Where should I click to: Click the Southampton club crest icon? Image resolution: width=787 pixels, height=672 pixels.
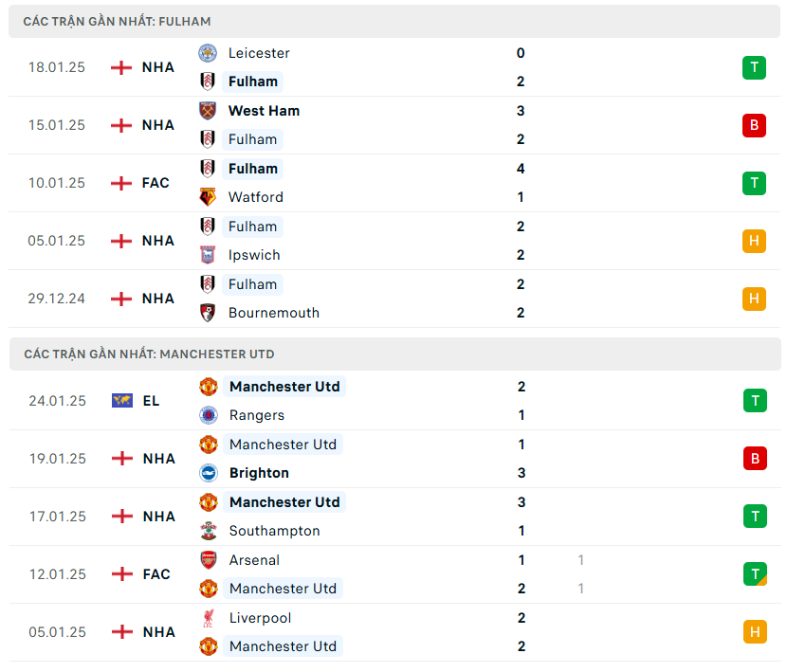coord(208,531)
